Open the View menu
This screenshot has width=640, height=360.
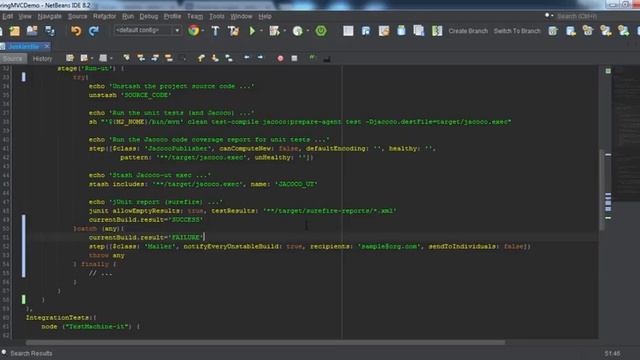(x=25, y=16)
